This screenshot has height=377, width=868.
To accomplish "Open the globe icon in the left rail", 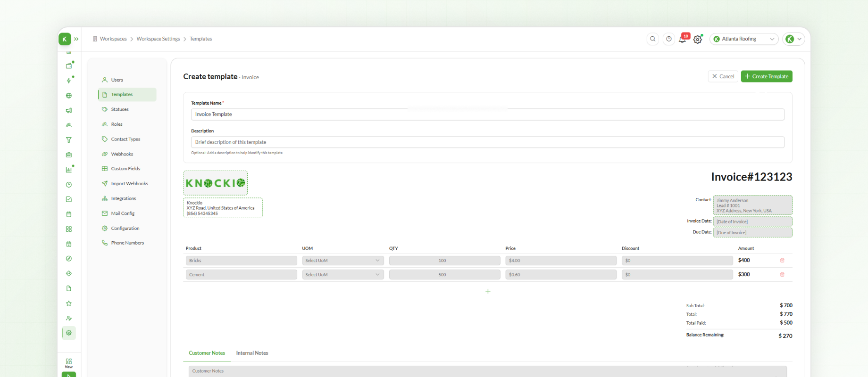I will point(69,96).
